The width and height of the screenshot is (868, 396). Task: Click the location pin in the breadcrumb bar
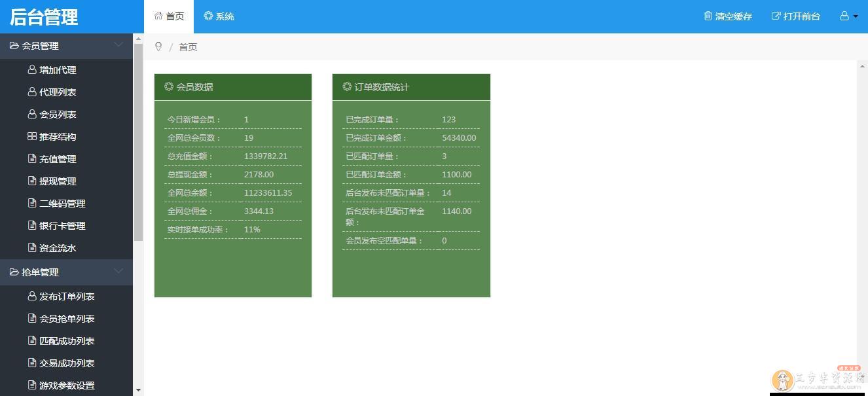(x=158, y=46)
